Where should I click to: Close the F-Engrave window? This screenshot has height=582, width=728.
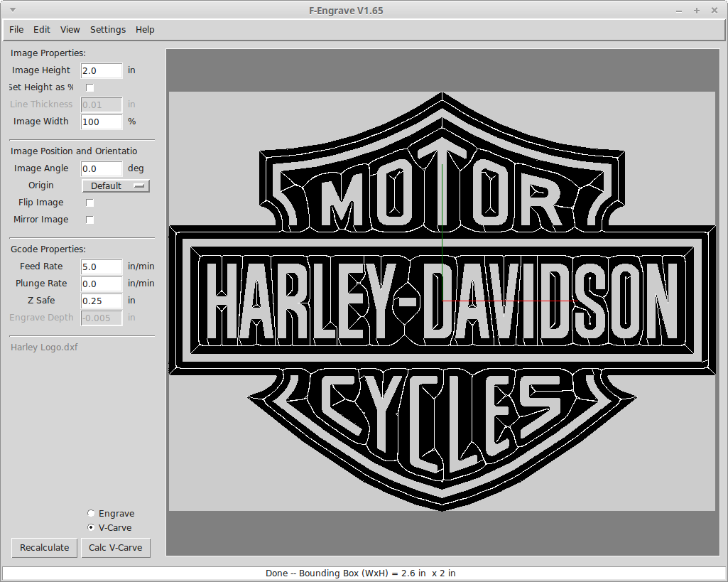coord(715,10)
